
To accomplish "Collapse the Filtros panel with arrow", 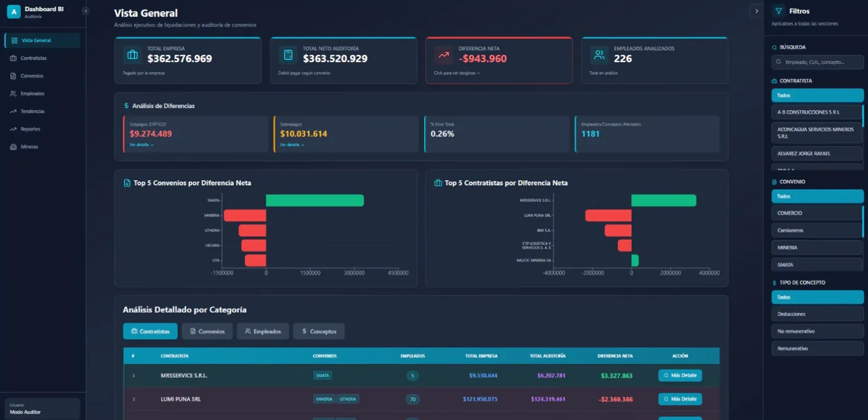I will [756, 11].
